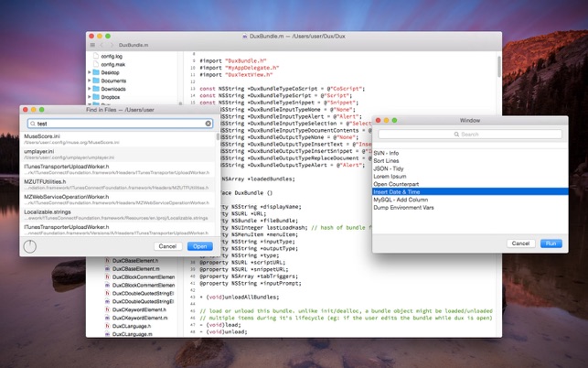Go forward with the toolbar forward arrow
This screenshot has width=588, height=368.
112,45
